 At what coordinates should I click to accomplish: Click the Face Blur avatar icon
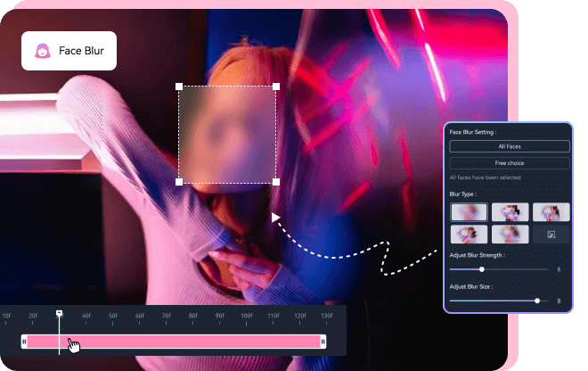[x=42, y=52]
